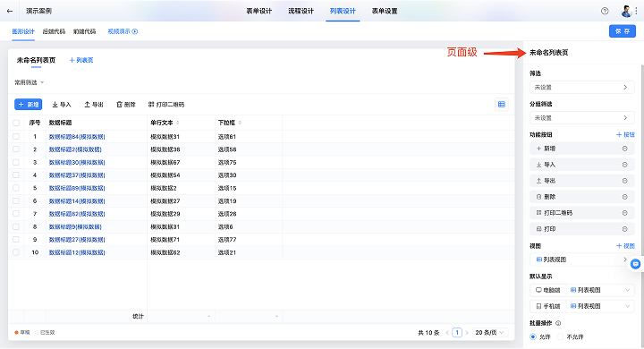The width and height of the screenshot is (644, 349).
Task: Click cell 模拟数据67
Action: (x=165, y=162)
